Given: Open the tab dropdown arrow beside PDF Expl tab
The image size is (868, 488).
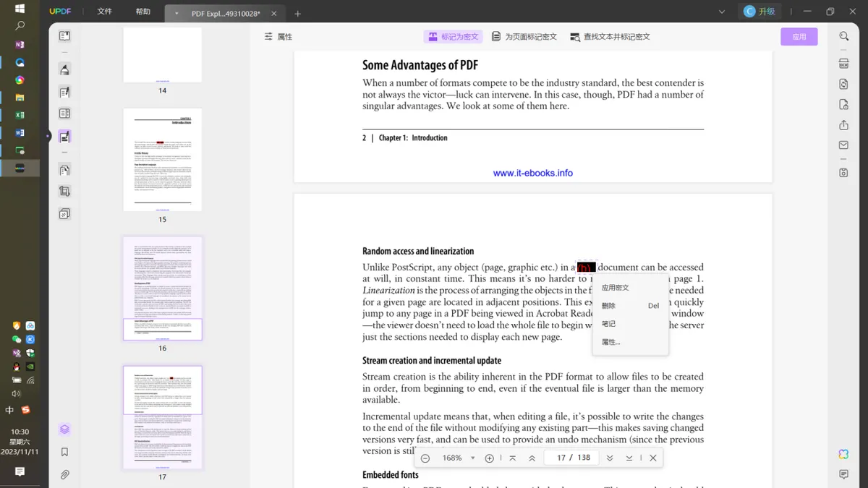Looking at the screenshot, I should (176, 13).
